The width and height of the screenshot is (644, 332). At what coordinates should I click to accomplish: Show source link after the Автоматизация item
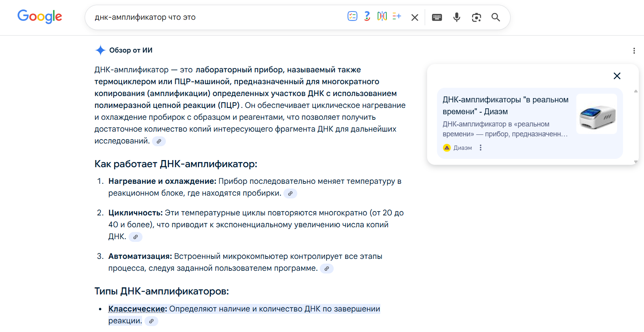327,269
